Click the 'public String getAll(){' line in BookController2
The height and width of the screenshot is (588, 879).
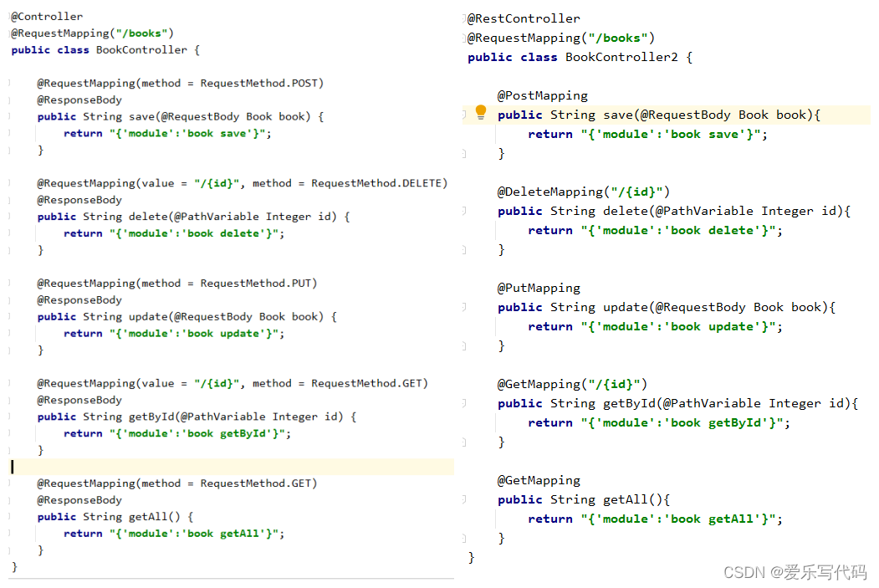584,499
